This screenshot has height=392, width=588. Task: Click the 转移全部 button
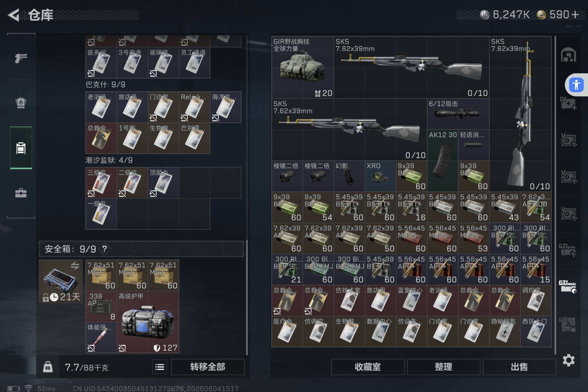pos(207,367)
